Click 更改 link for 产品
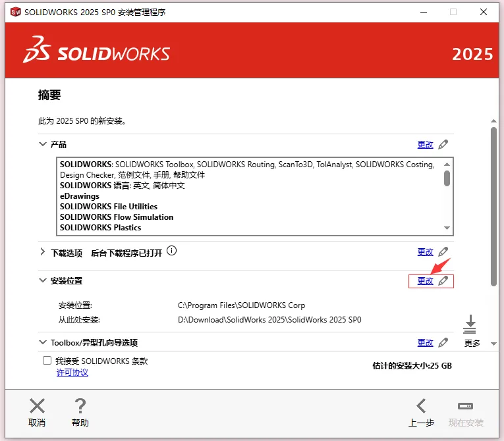Viewport: 504px width, 441px height. coord(425,145)
